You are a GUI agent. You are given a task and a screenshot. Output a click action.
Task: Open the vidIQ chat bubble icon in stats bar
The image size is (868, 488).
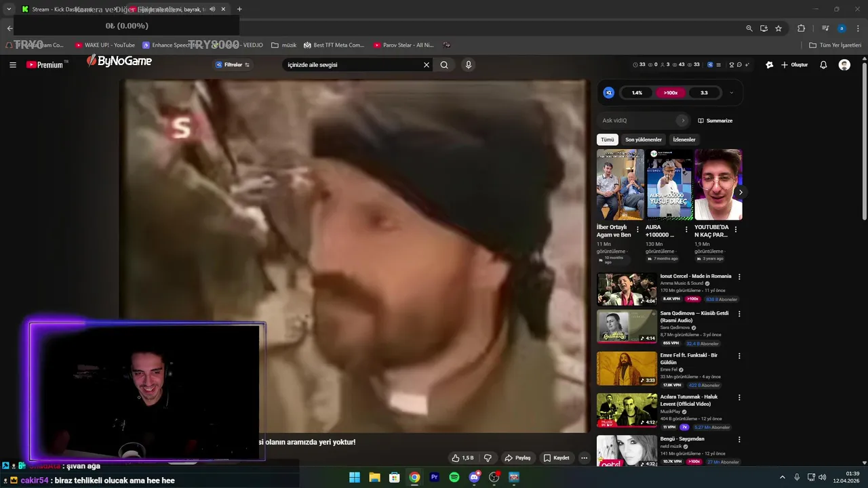[x=739, y=65]
